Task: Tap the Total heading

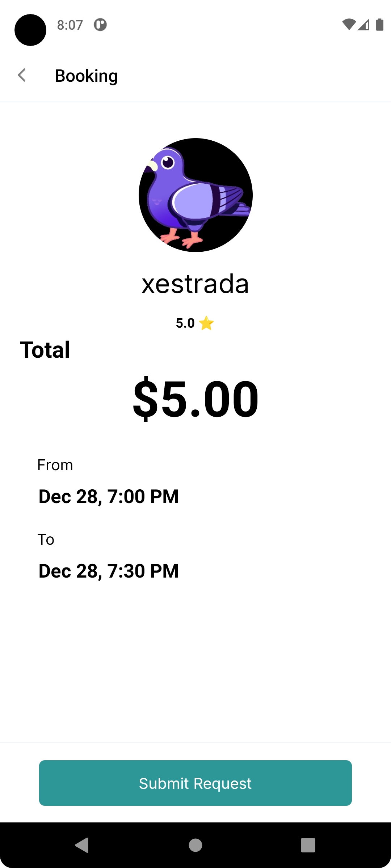Action: (45, 350)
